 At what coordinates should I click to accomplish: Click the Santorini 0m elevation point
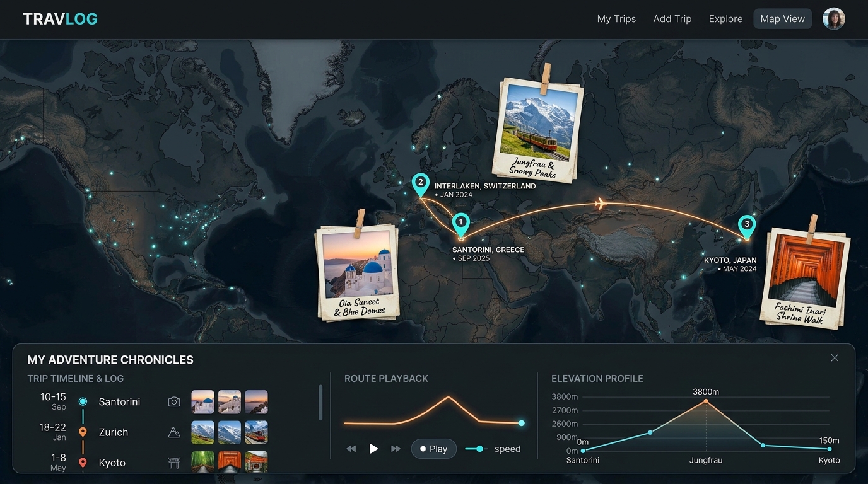point(583,451)
